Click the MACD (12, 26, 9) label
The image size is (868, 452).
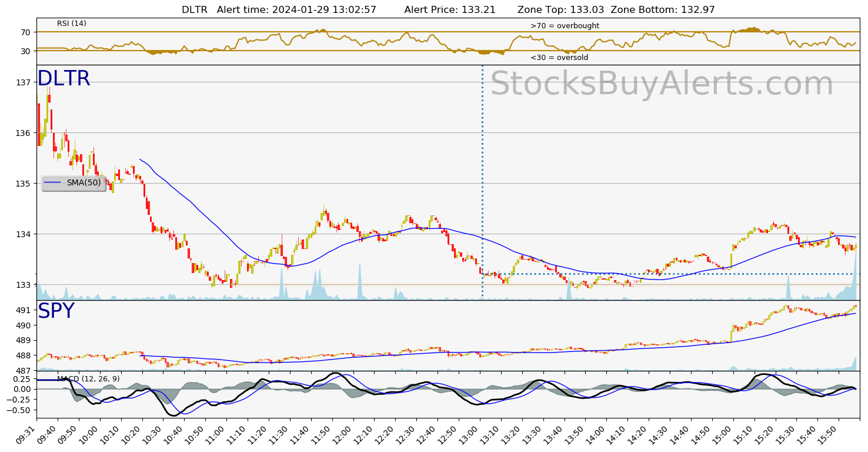coord(88,379)
